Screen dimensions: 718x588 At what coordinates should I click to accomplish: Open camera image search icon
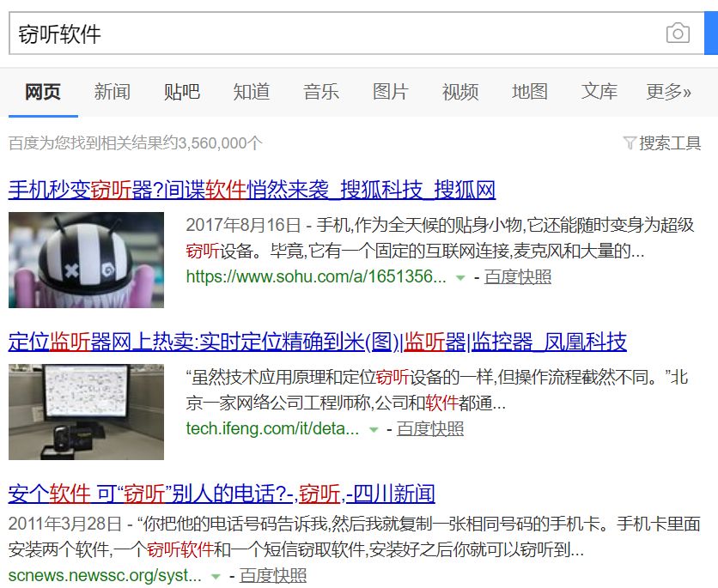point(678,33)
